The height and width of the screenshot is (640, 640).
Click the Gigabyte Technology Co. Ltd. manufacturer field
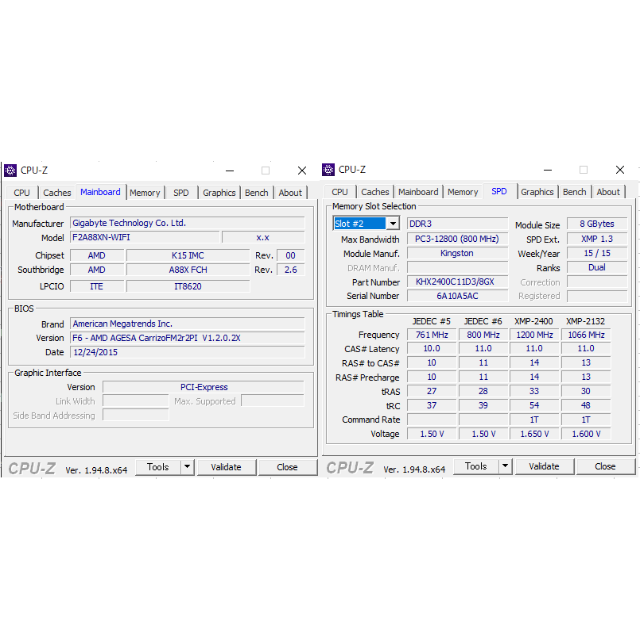tap(187, 223)
